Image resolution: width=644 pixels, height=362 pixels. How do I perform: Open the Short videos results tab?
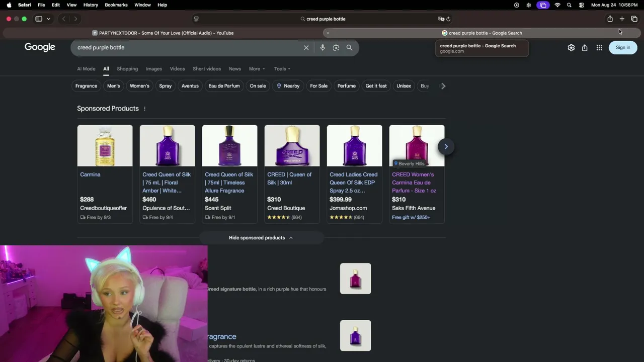[x=207, y=69]
